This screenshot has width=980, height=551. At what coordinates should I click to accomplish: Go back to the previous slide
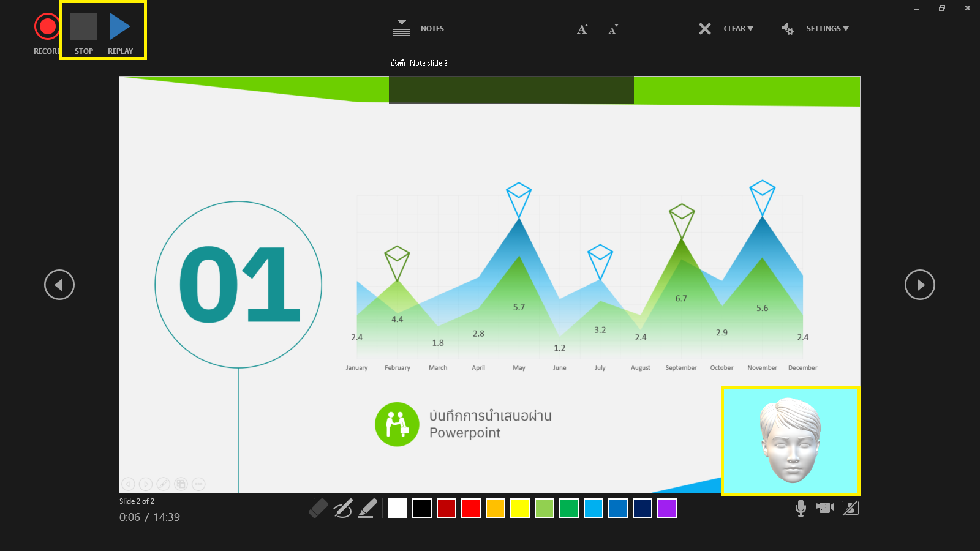click(59, 285)
